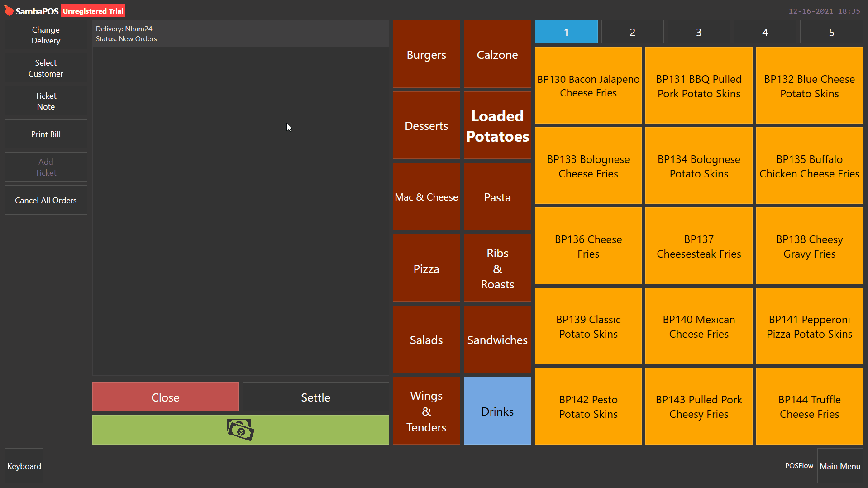868x488 pixels.
Task: Open the Mac & Cheese category
Action: 426,197
